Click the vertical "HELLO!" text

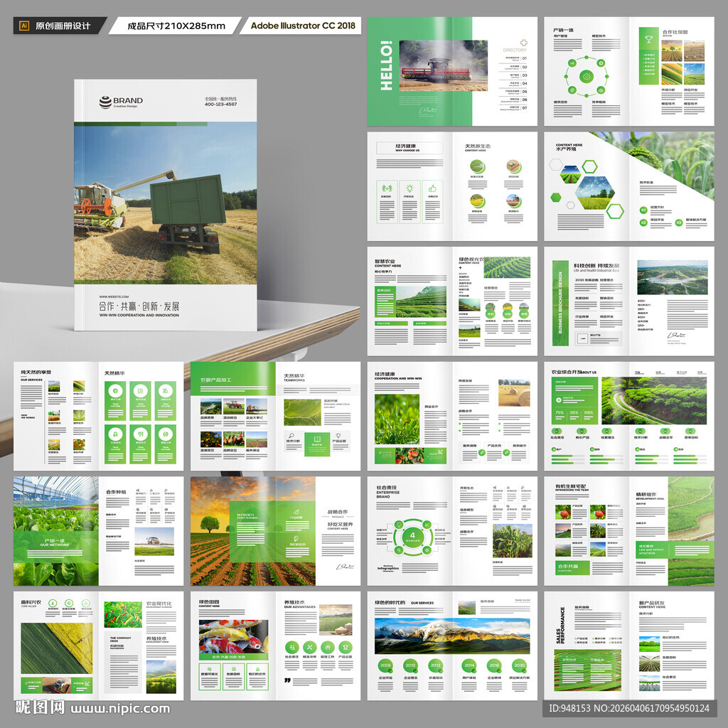pyautogui.click(x=386, y=65)
